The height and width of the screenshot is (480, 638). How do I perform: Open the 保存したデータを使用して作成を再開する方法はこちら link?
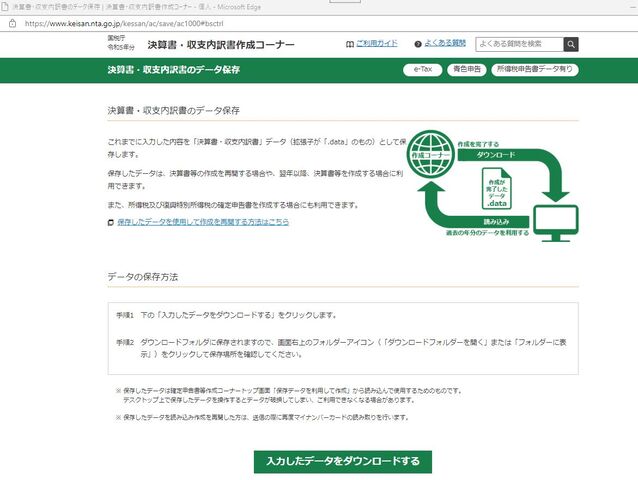pyautogui.click(x=203, y=222)
